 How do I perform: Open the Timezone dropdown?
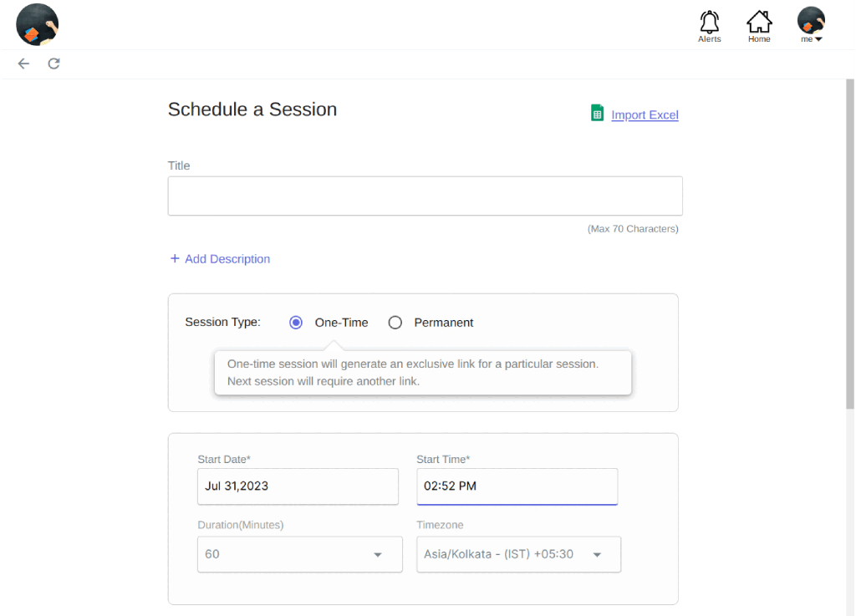click(x=597, y=554)
